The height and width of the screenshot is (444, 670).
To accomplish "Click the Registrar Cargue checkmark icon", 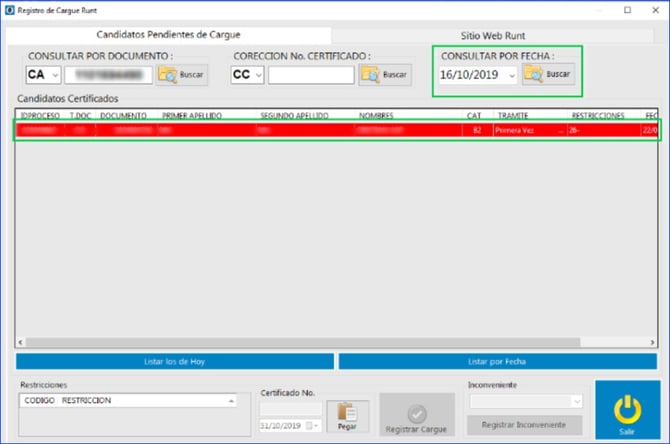I will pyautogui.click(x=415, y=410).
